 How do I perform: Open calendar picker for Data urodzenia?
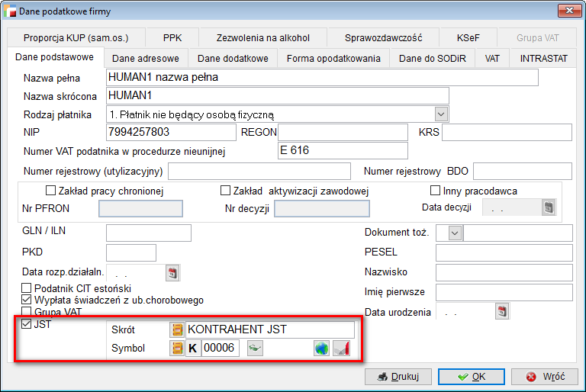coord(501,311)
